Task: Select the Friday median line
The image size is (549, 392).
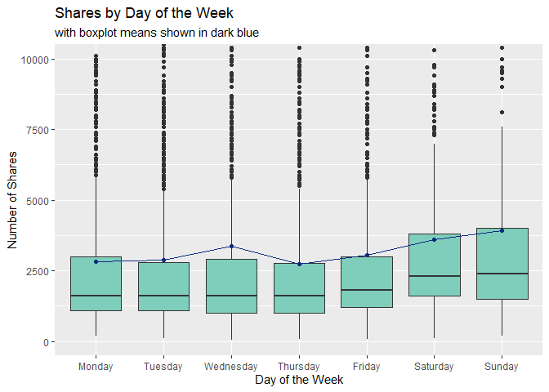Action: (x=367, y=290)
